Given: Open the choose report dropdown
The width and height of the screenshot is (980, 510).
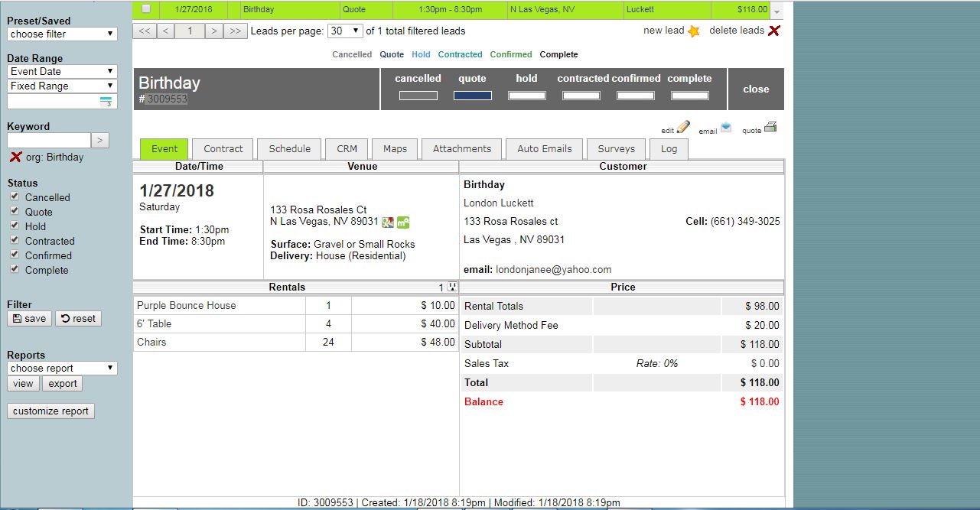Looking at the screenshot, I should point(62,369).
